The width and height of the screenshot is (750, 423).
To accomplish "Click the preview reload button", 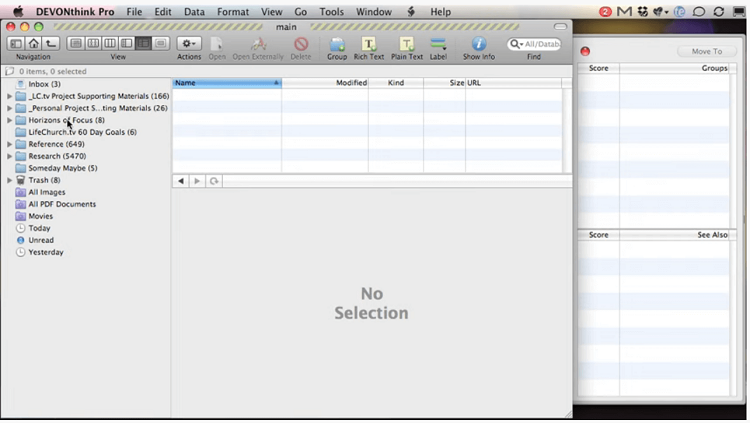I will click(214, 181).
